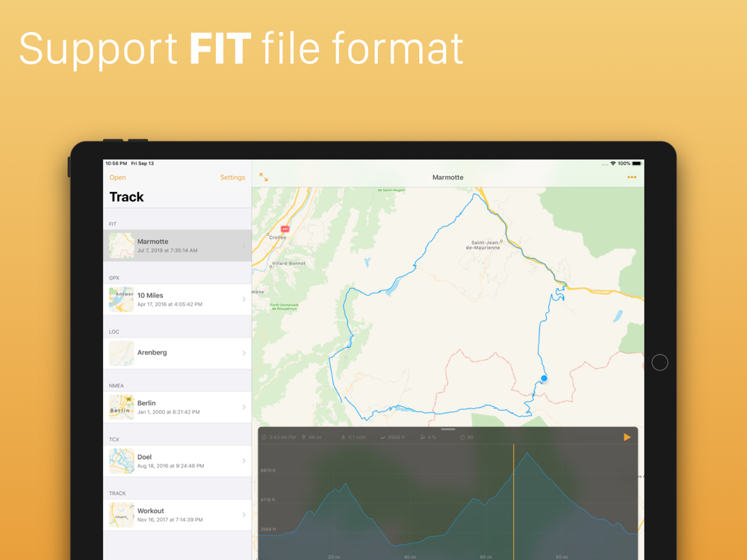Select the Berlin NMEA track
The image size is (747, 560).
pos(177,407)
